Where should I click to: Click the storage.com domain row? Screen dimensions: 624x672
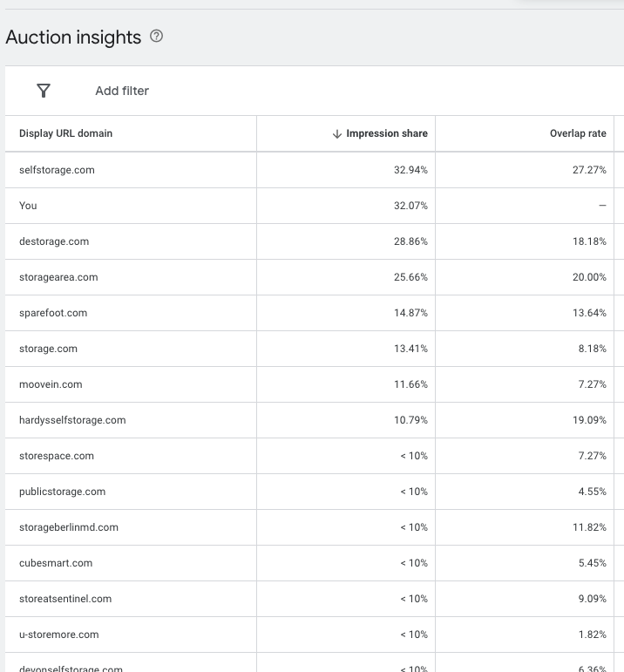(48, 349)
